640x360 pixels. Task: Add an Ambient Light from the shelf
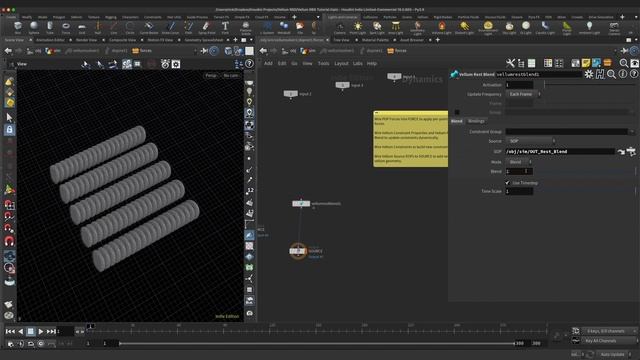[589, 28]
